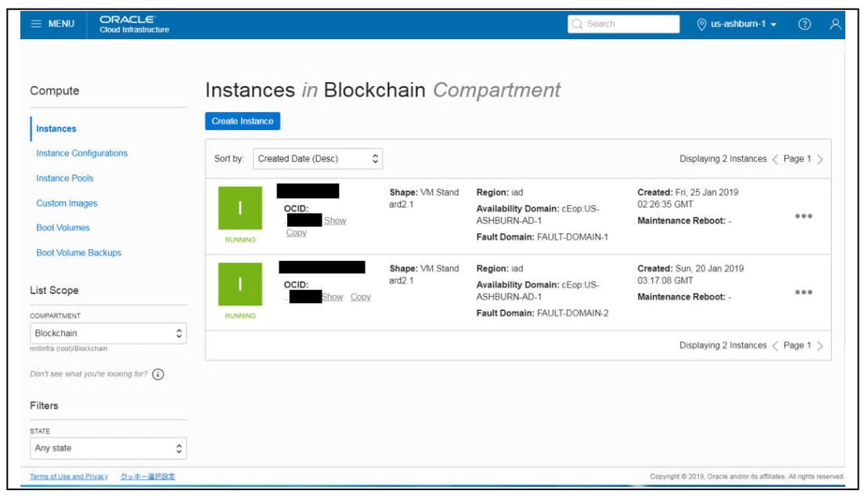This screenshot has height=498, width=868.
Task: Copy OCID of first instance
Action: coord(296,233)
